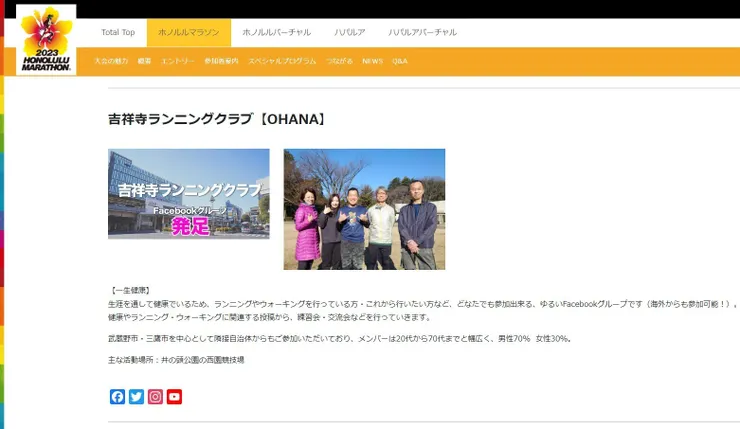Open the スペシャルプログラム menu
Screen dimensions: 740x429
[282, 61]
